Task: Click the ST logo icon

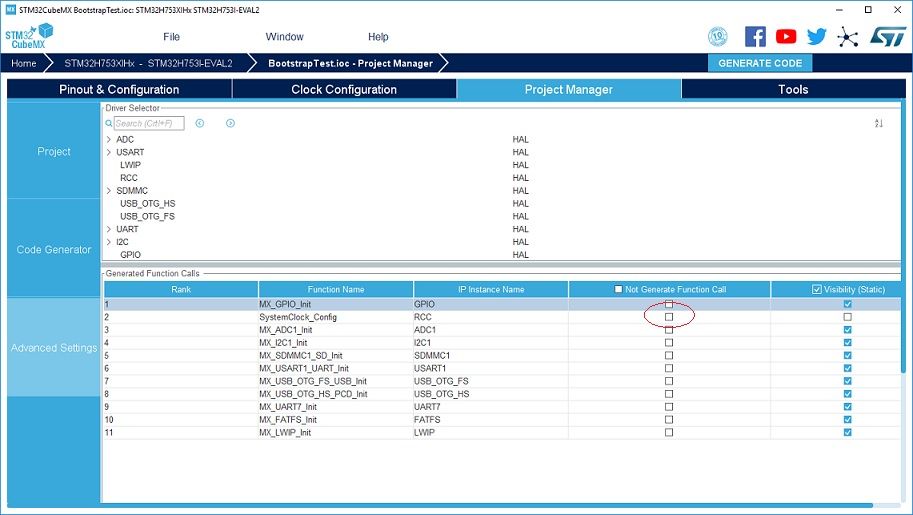Action: pos(888,37)
